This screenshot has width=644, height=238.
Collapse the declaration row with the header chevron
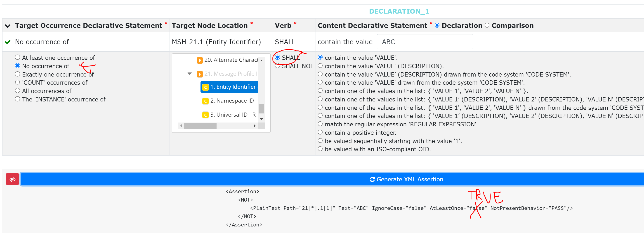[7, 26]
